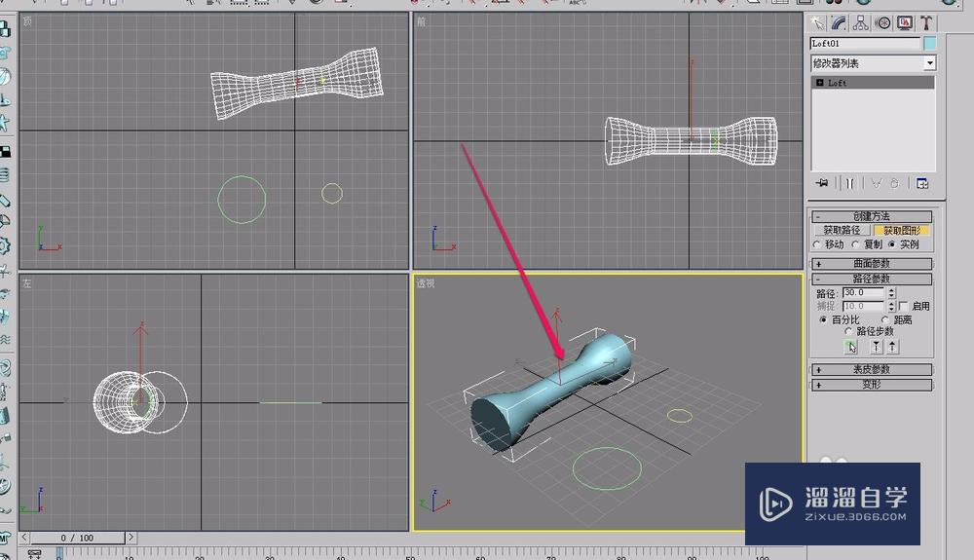Click Remove Modifier trash icon
Screen dimensions: 974x560
(x=894, y=183)
